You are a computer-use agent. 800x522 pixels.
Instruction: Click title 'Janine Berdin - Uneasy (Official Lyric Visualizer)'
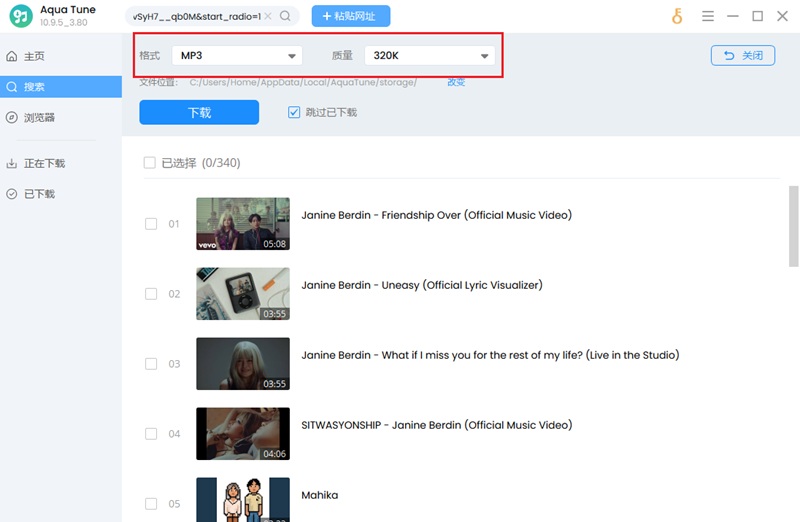pyautogui.click(x=421, y=285)
